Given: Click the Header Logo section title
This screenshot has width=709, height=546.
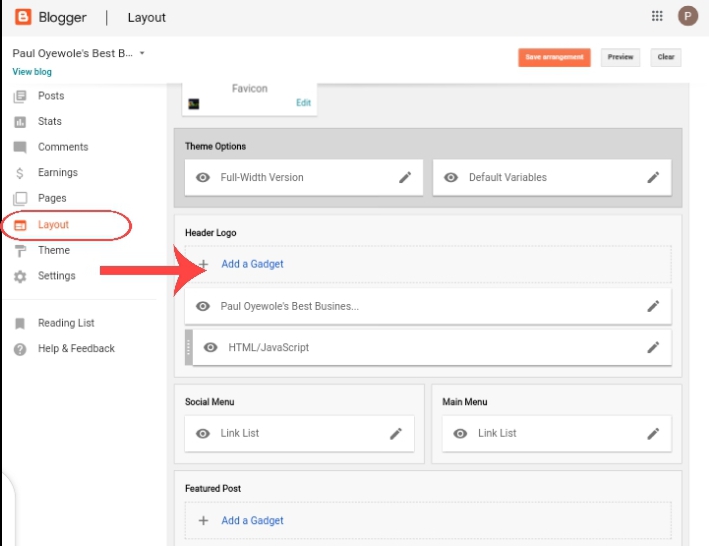Looking at the screenshot, I should (210, 233).
